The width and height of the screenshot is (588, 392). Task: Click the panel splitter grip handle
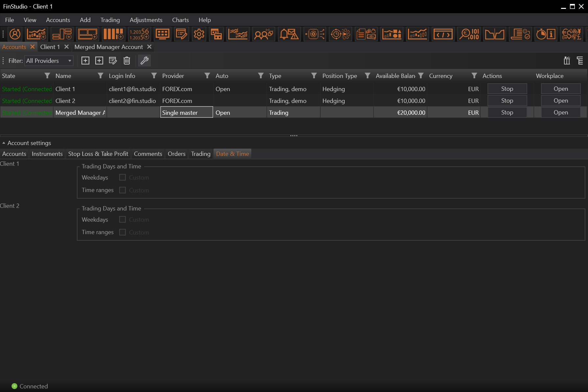294,135
